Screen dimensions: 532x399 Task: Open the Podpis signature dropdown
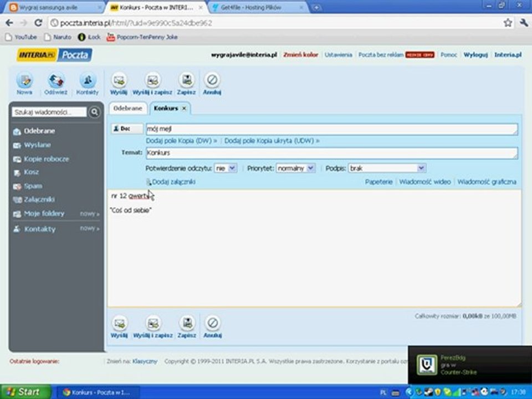(387, 168)
